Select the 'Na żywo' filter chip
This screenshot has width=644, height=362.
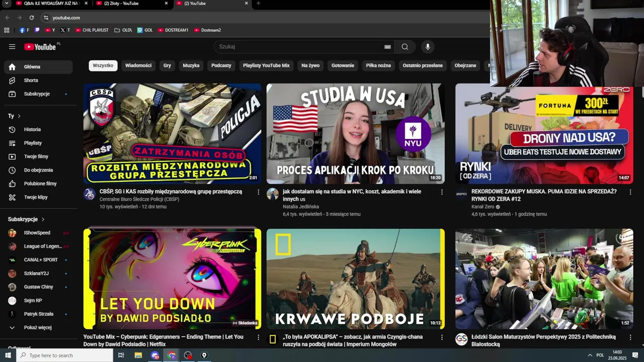[310, 65]
